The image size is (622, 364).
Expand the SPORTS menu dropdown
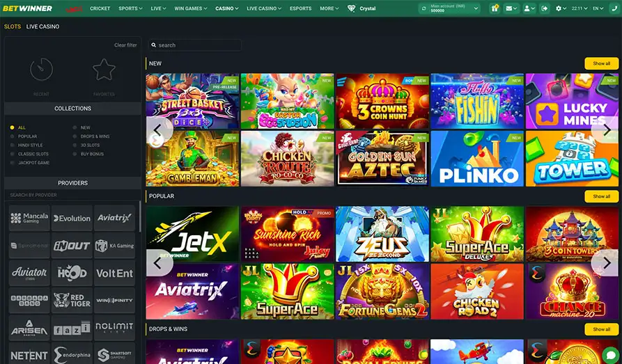coord(130,8)
